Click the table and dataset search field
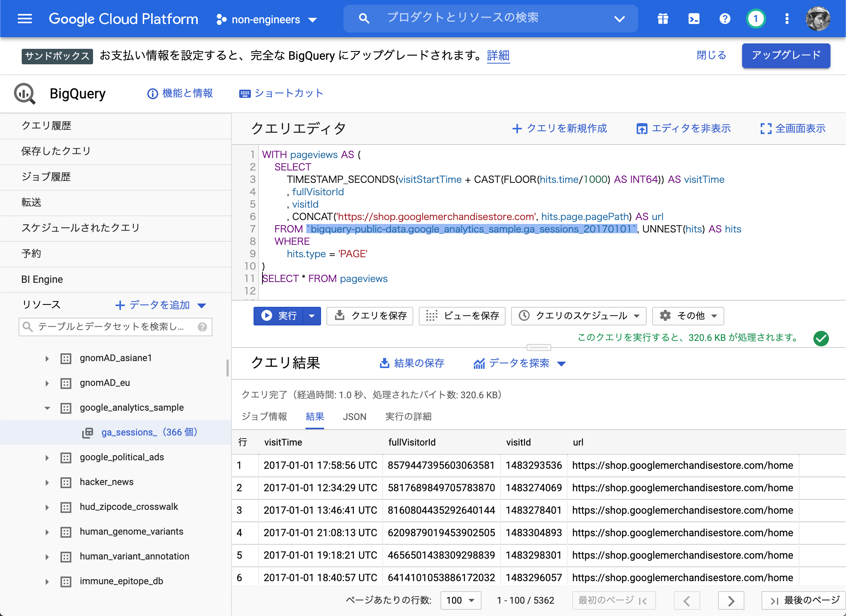Screen dimensions: 846x616 115,327
